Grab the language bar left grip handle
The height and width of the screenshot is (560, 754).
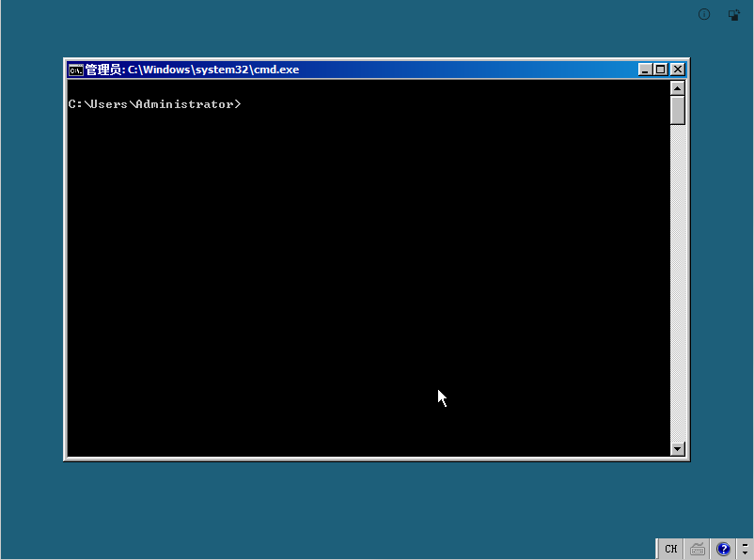(654, 549)
